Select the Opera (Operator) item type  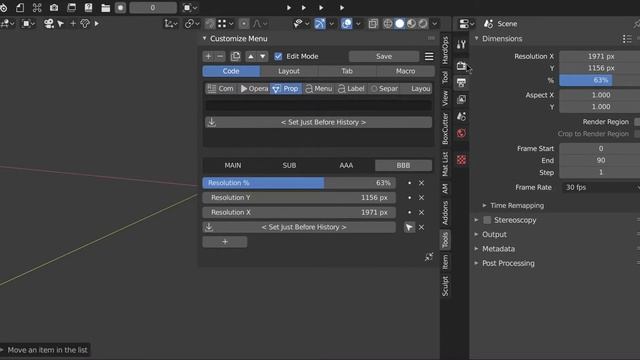click(x=254, y=89)
